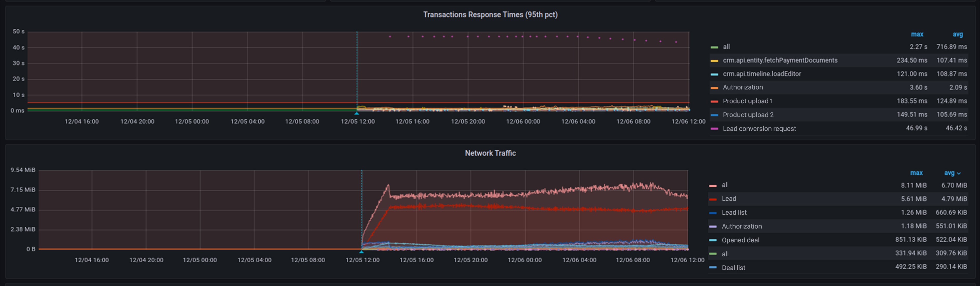980x286 pixels.
Task: Toggle the Deal list series visibility
Action: 733,268
